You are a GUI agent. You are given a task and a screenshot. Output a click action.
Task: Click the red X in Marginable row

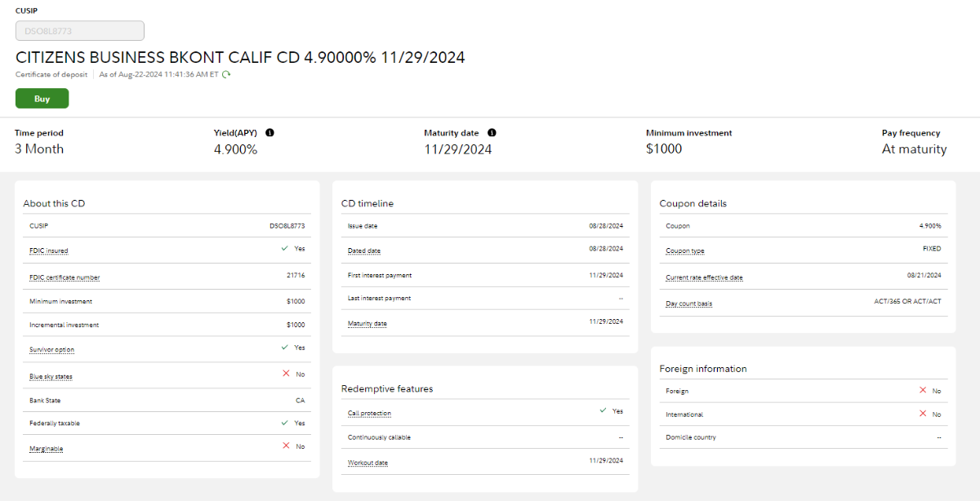(286, 446)
